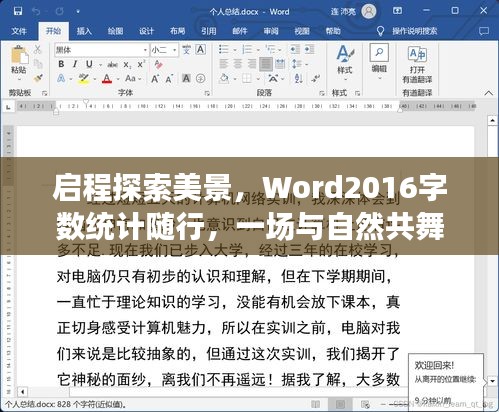Open highlight color dropdown arrow
This screenshot has height=412, width=499.
coord(95,79)
